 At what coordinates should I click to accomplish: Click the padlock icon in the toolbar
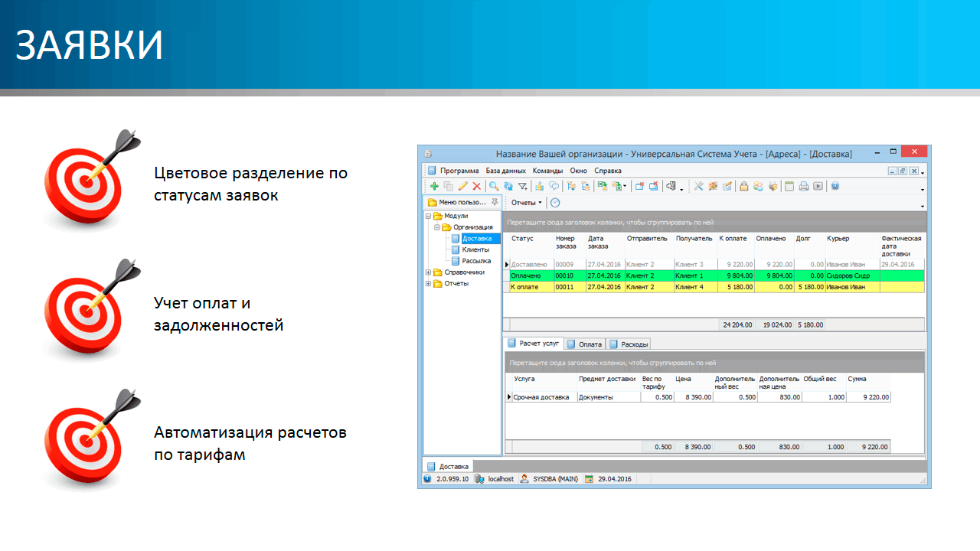tap(743, 186)
